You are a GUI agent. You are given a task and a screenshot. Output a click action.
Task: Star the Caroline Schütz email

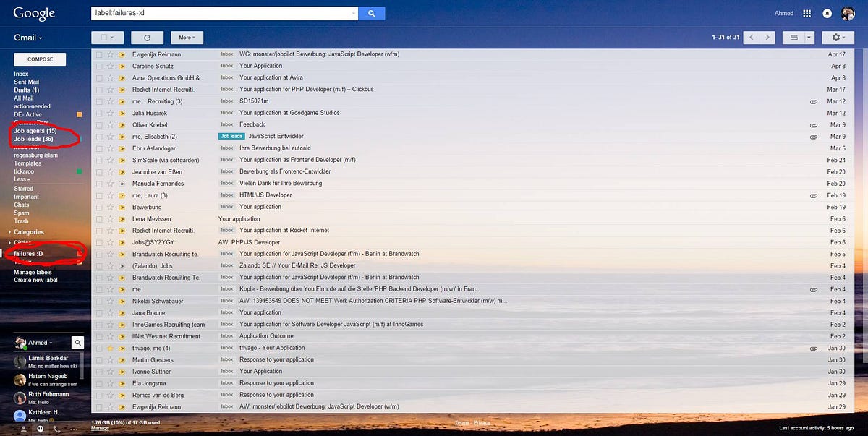point(111,66)
